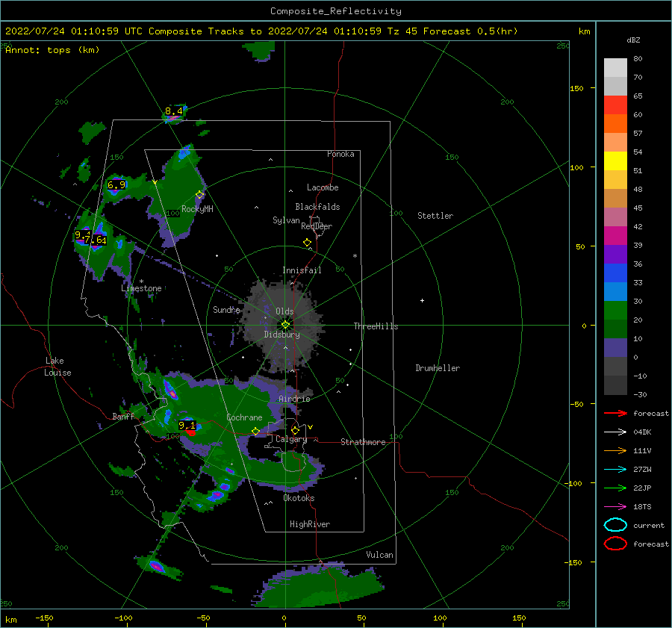Click the 'Annot: tops (km)' annotation label
Screen dimensions: 672x628
point(52,50)
